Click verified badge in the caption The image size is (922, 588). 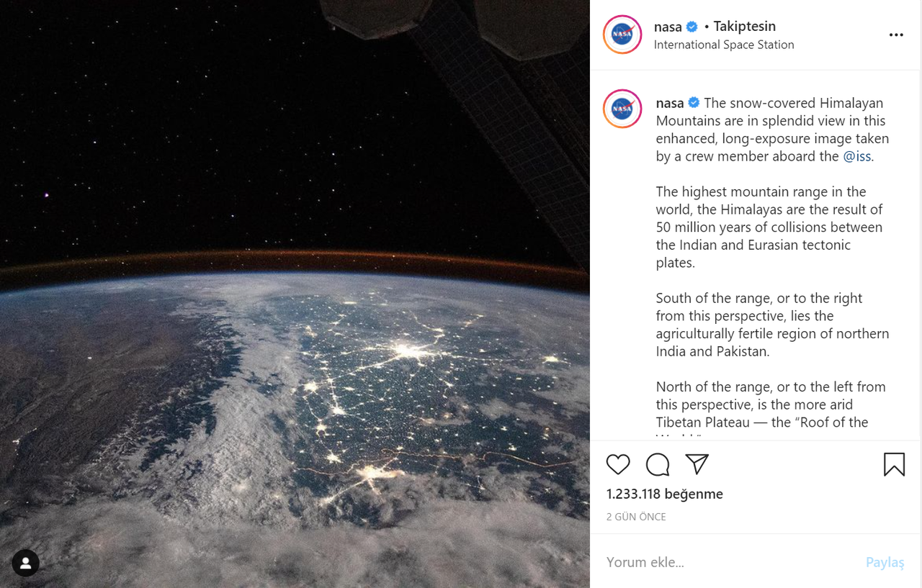tap(694, 103)
